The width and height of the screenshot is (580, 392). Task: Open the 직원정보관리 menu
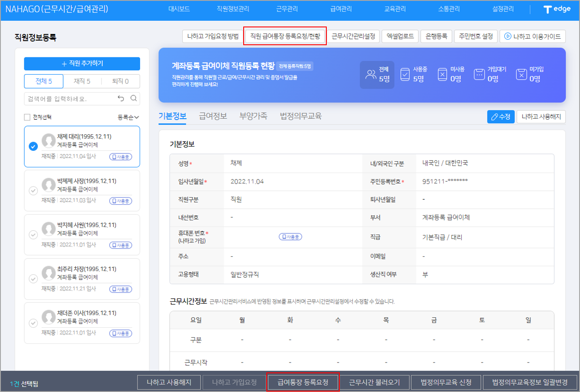[x=233, y=9]
